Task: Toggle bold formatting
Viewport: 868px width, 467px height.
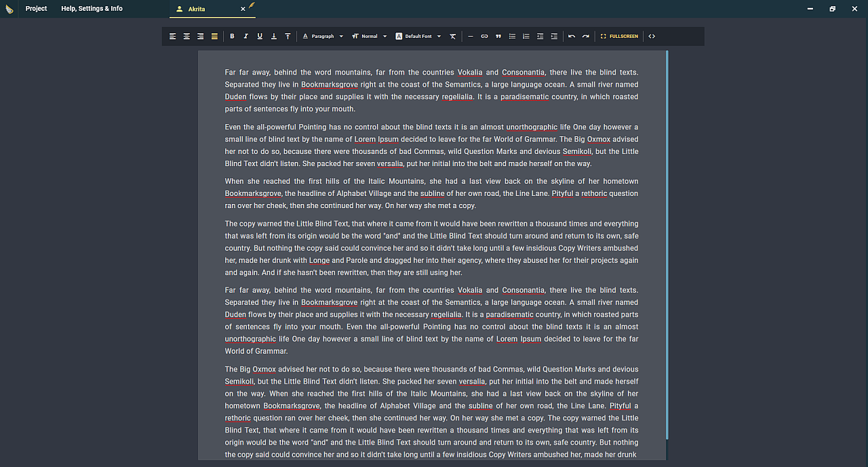Action: 232,36
